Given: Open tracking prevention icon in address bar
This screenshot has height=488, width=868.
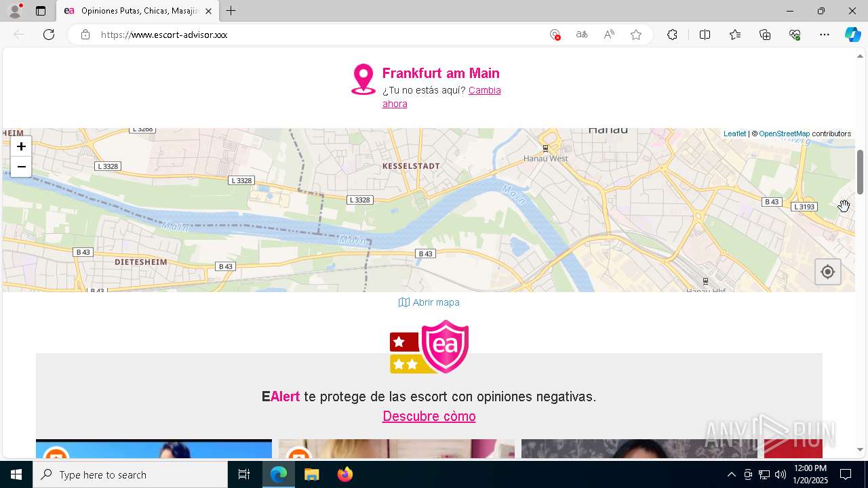Looking at the screenshot, I should (x=555, y=35).
